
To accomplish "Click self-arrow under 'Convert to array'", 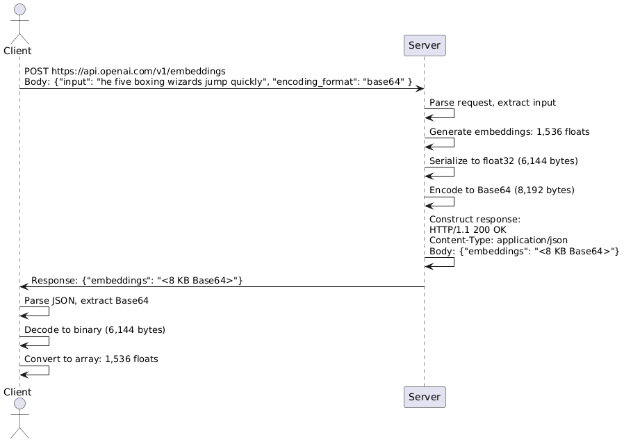I will (34, 370).
